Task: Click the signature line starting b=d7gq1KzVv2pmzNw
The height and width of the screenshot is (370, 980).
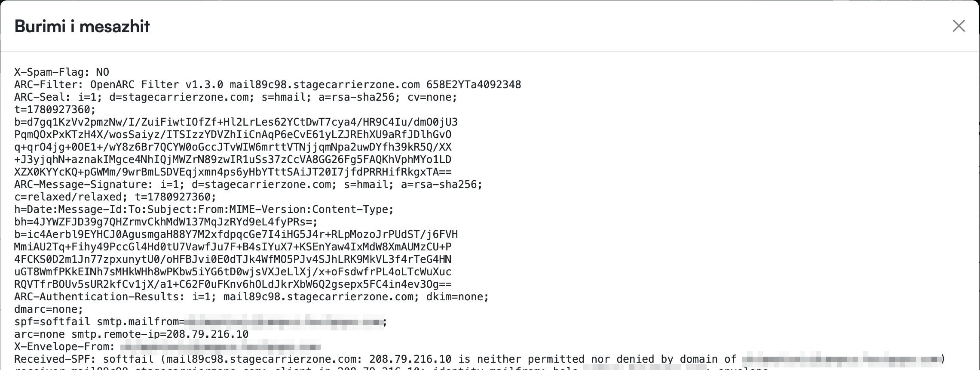Action: coord(236,122)
